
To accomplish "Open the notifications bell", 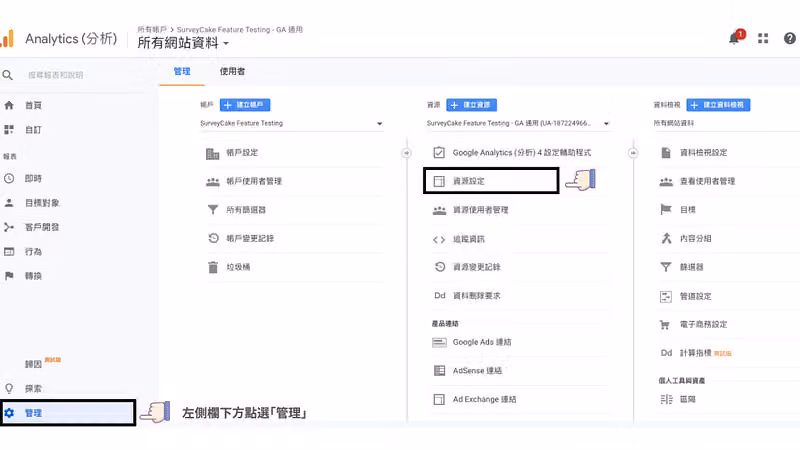I will [x=735, y=38].
